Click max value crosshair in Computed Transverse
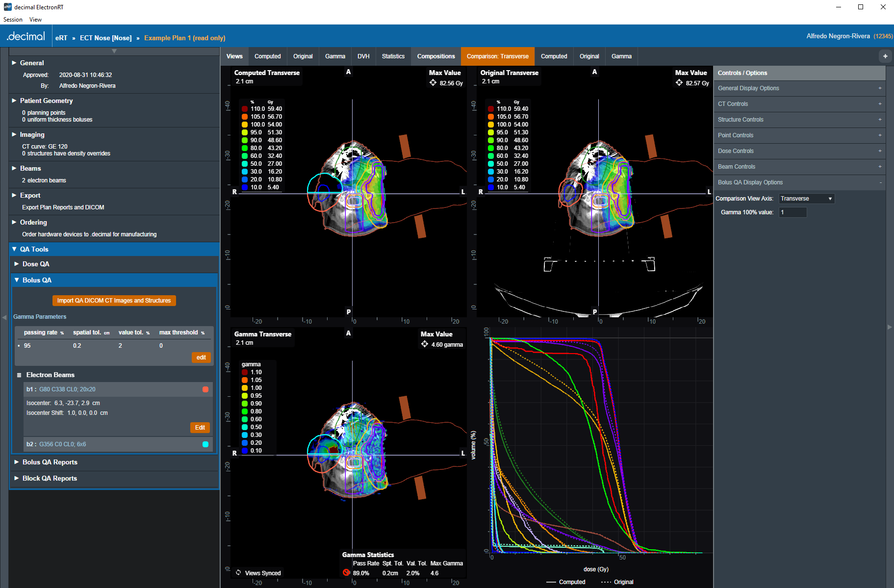Viewport: 894px width, 588px height. tap(433, 83)
